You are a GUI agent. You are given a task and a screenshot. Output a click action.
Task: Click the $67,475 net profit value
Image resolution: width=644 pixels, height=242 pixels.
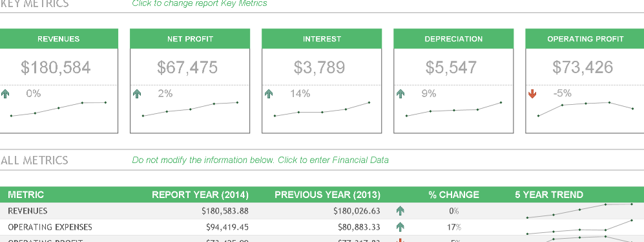click(187, 67)
